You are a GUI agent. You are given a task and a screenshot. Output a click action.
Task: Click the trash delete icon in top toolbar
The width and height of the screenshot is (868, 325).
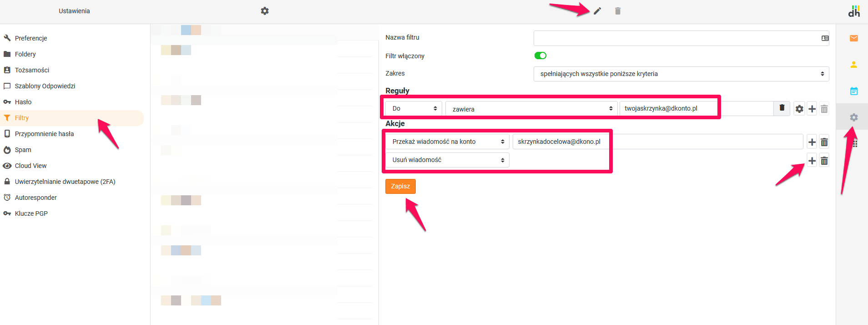click(618, 11)
